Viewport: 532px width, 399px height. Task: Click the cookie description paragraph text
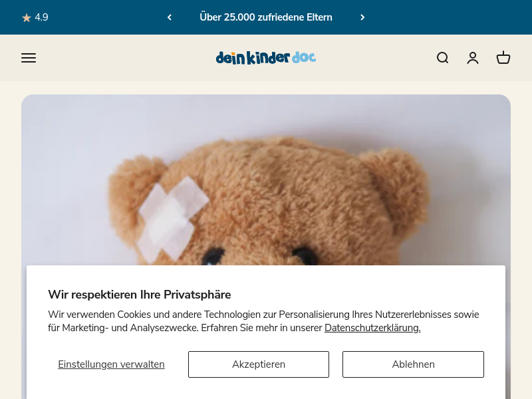point(263,321)
